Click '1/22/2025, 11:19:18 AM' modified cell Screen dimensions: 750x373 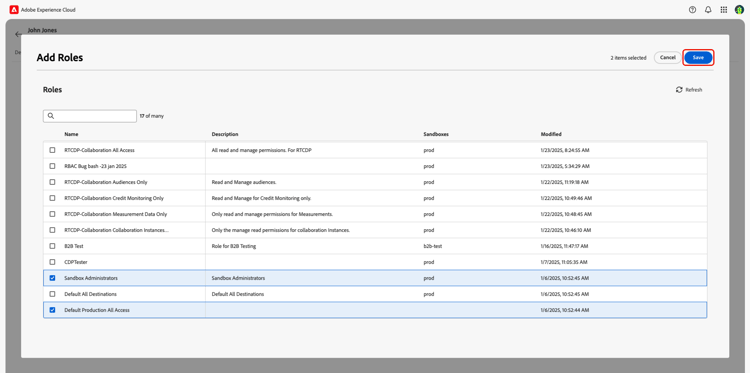(564, 182)
